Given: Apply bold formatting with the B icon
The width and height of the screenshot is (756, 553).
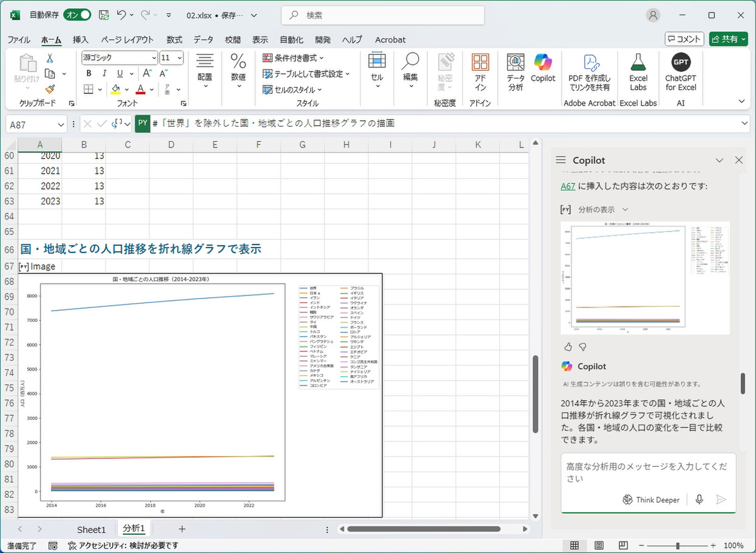Looking at the screenshot, I should pyautogui.click(x=88, y=73).
